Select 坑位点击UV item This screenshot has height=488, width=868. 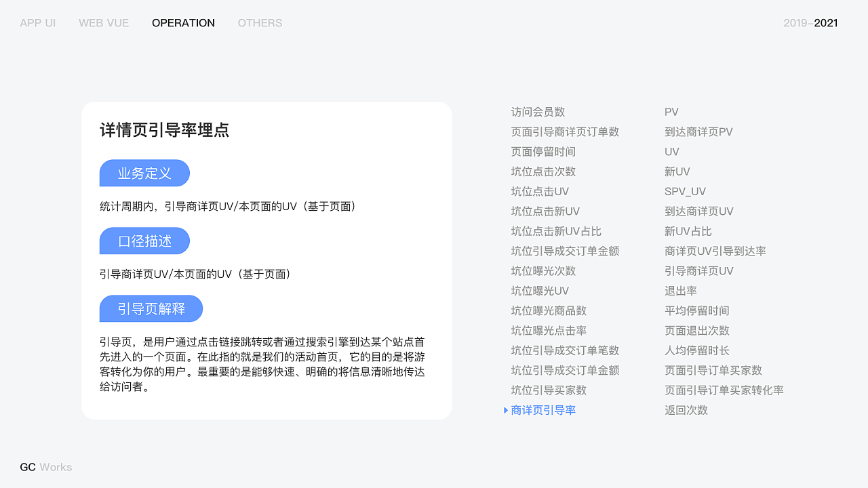(540, 191)
